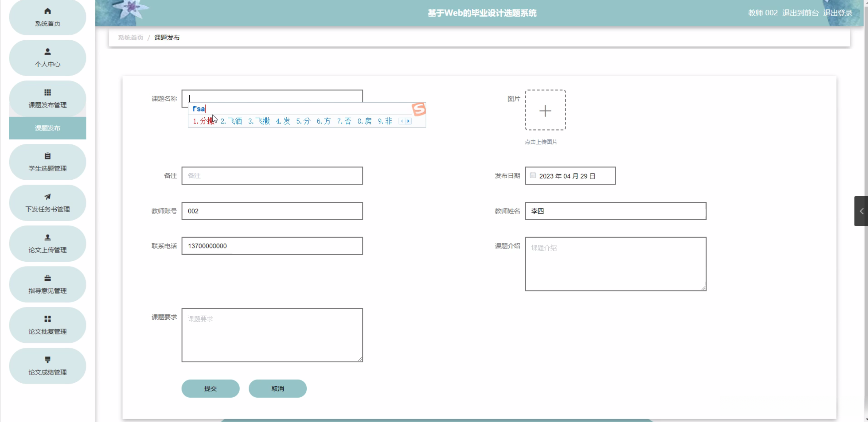Click the paper plane icon for 下发任务书管理
The width and height of the screenshot is (868, 422).
click(x=48, y=197)
